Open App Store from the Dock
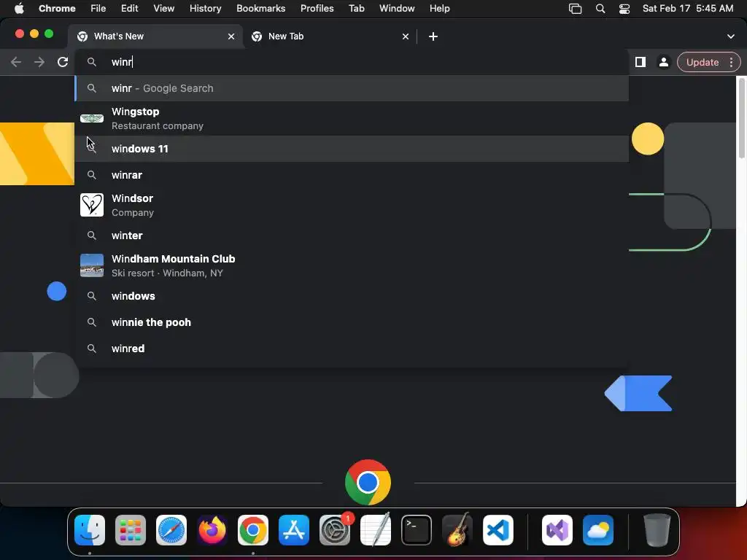Screen dimensions: 747x560 point(294,530)
